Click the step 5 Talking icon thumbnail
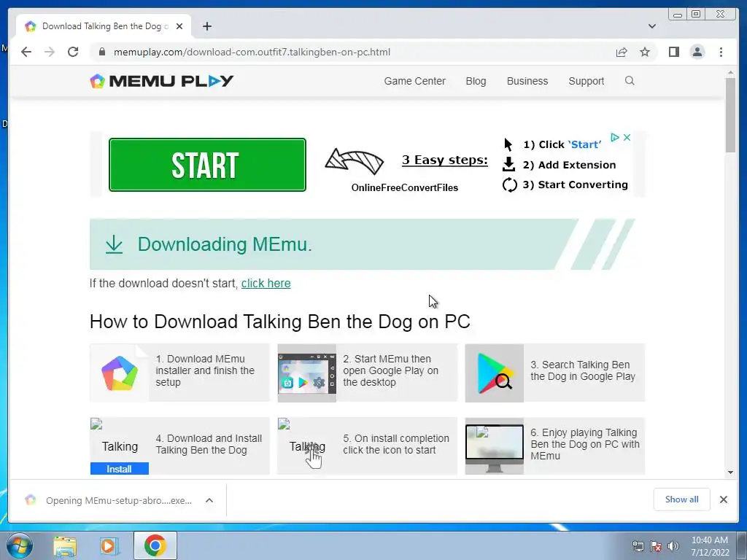 point(307,446)
